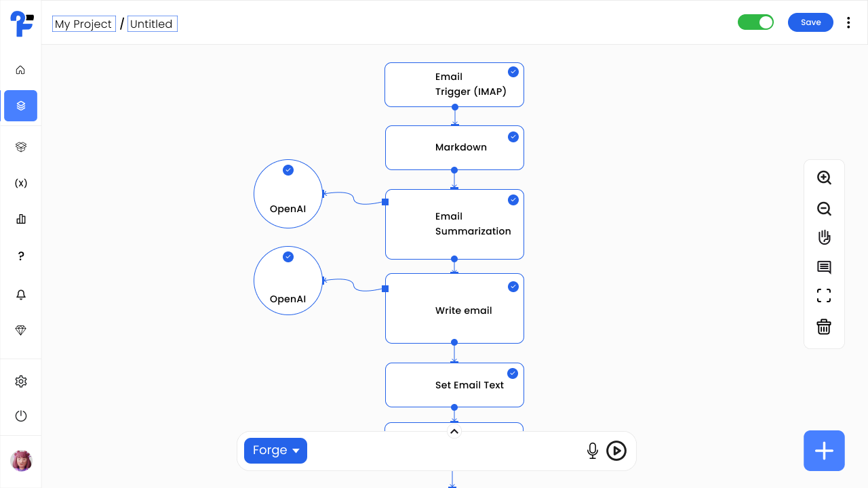This screenshot has height=488, width=868.
Task: Click the checkmark on Write email node
Action: pos(513,287)
